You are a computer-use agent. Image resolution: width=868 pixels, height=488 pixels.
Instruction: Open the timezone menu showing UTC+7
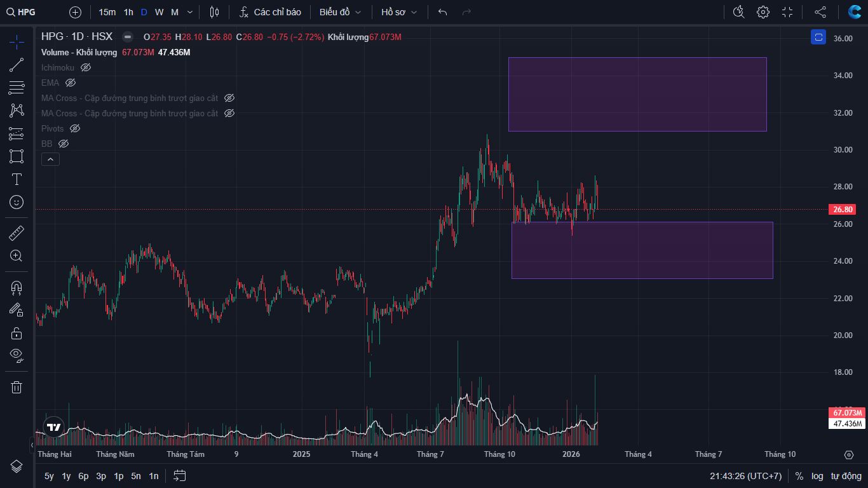[746, 476]
